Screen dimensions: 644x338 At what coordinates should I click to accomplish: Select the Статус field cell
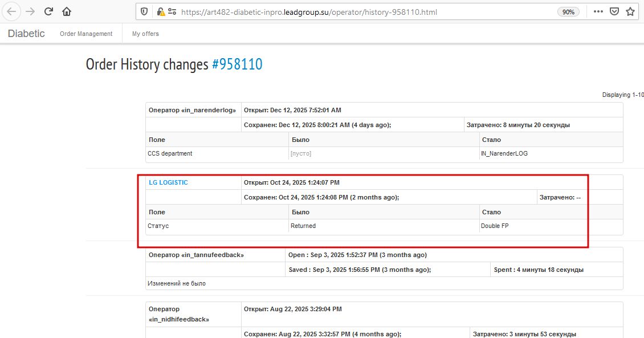(x=217, y=226)
